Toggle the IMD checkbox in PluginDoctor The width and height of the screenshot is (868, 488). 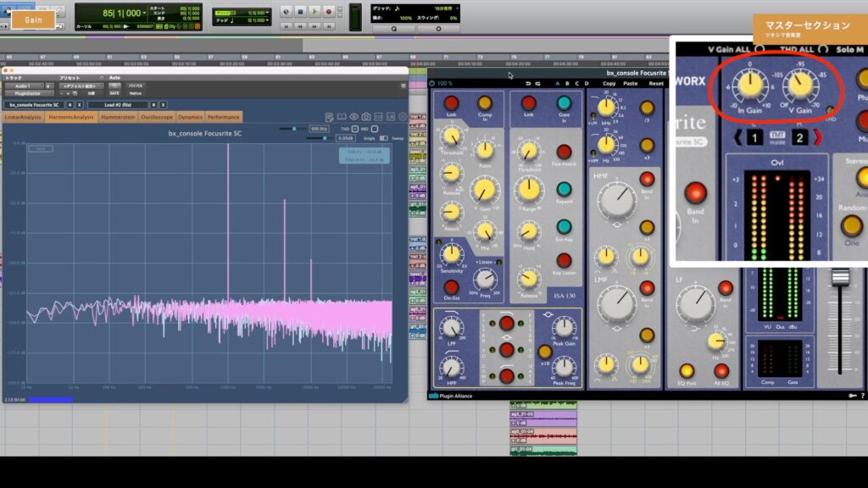click(x=374, y=129)
